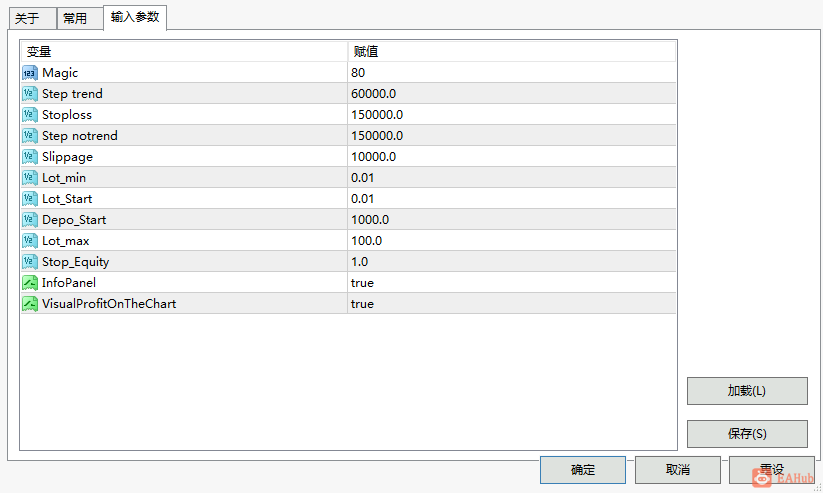Confirm with the 确定 button

pos(583,470)
